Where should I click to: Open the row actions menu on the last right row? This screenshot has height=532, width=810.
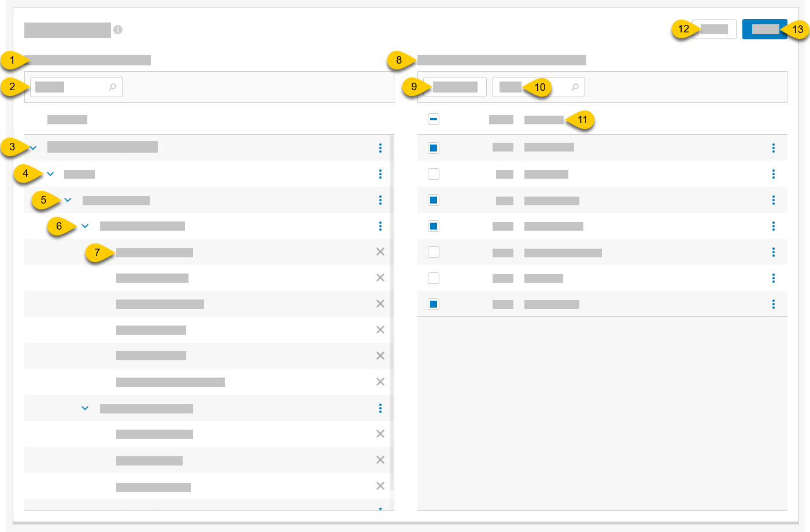click(x=773, y=304)
